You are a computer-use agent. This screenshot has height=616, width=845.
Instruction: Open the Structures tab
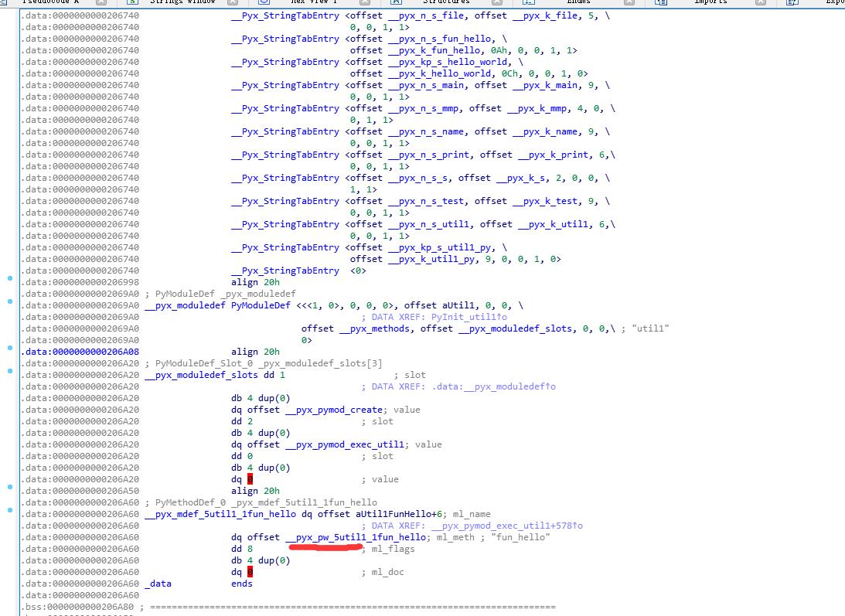pos(446,2)
